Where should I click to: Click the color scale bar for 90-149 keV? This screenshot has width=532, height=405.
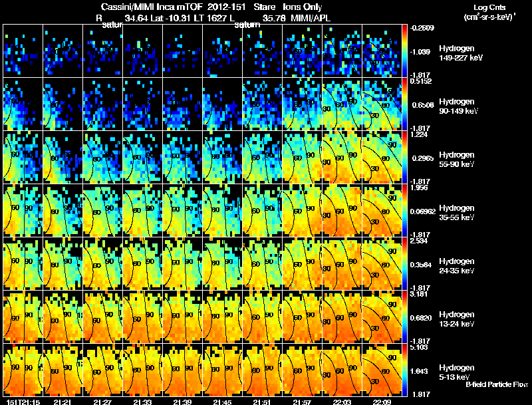[x=404, y=104]
